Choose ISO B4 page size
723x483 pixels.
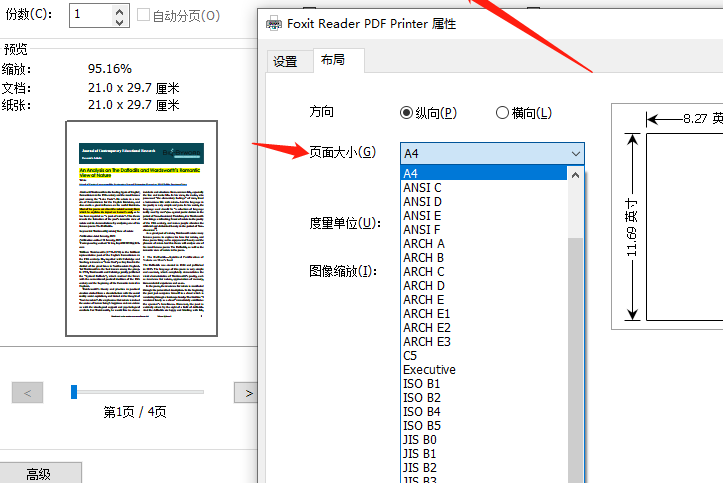click(x=484, y=412)
